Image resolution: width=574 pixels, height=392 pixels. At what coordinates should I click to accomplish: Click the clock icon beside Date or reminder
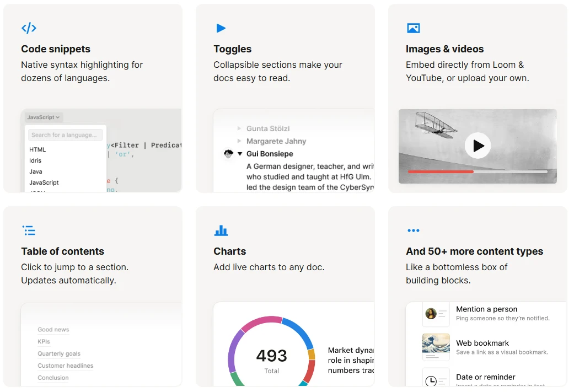pyautogui.click(x=431, y=380)
